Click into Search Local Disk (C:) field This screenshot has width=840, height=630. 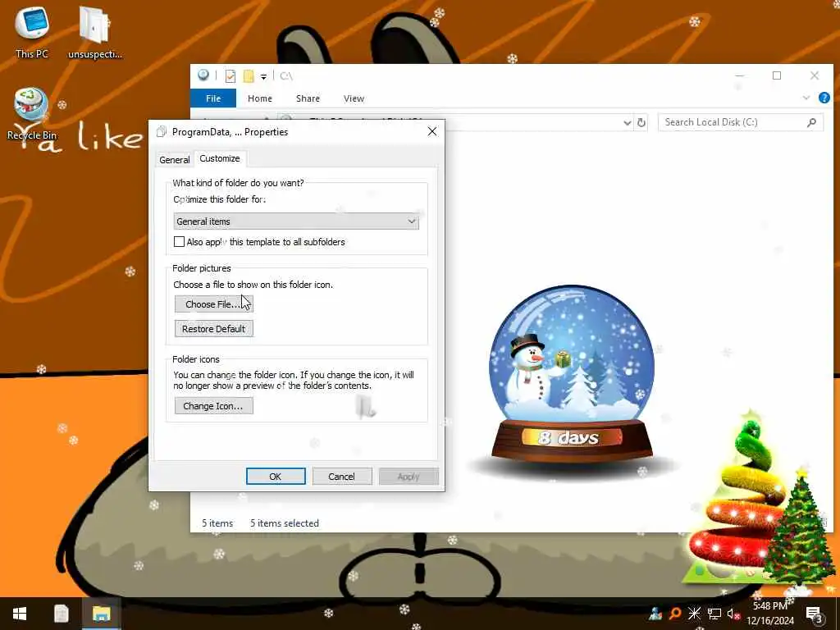point(741,122)
